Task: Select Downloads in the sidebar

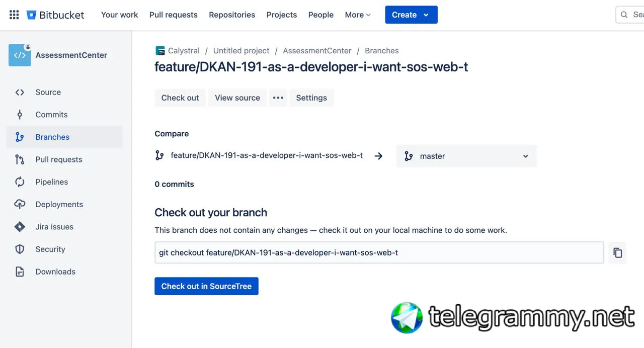Action: point(64,272)
